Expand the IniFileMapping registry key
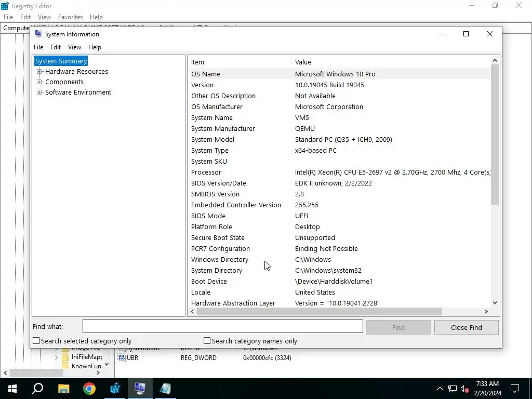This screenshot has width=532, height=399. pyautogui.click(x=56, y=357)
